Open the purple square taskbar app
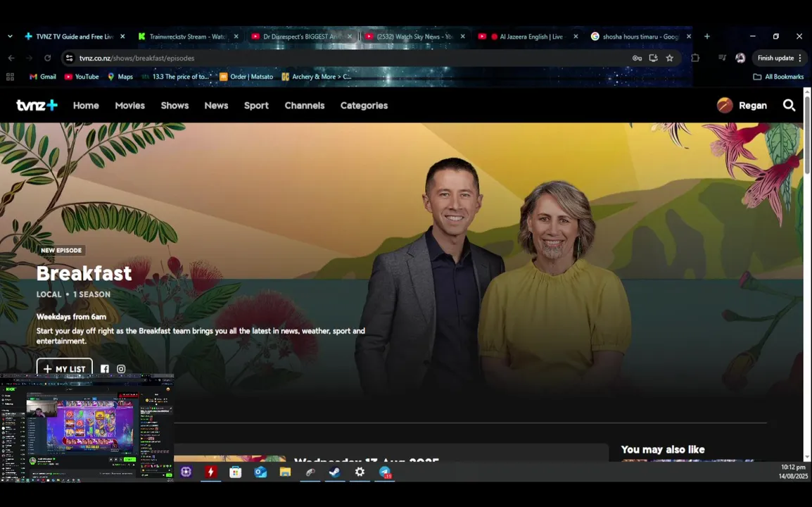The width and height of the screenshot is (812, 507). (186, 472)
